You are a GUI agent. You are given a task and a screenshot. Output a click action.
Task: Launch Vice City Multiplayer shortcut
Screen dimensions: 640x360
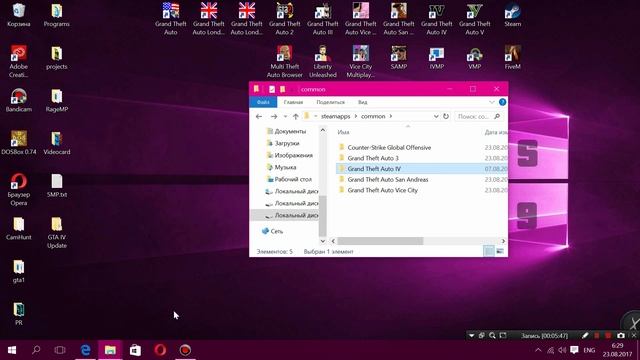360,62
